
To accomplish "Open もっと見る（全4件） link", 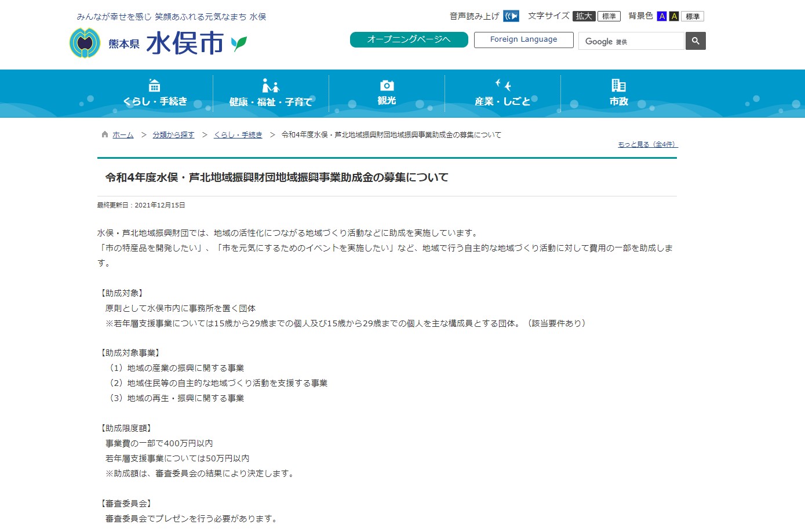I will pos(647,144).
